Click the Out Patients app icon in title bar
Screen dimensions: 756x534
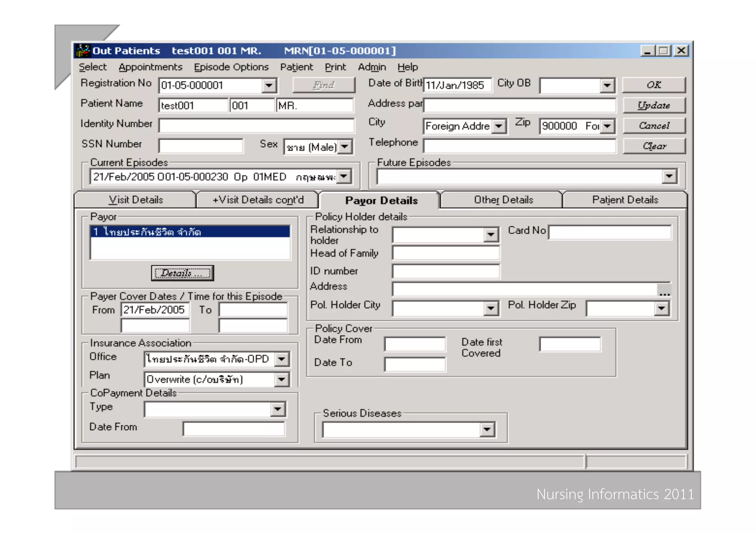tap(83, 51)
